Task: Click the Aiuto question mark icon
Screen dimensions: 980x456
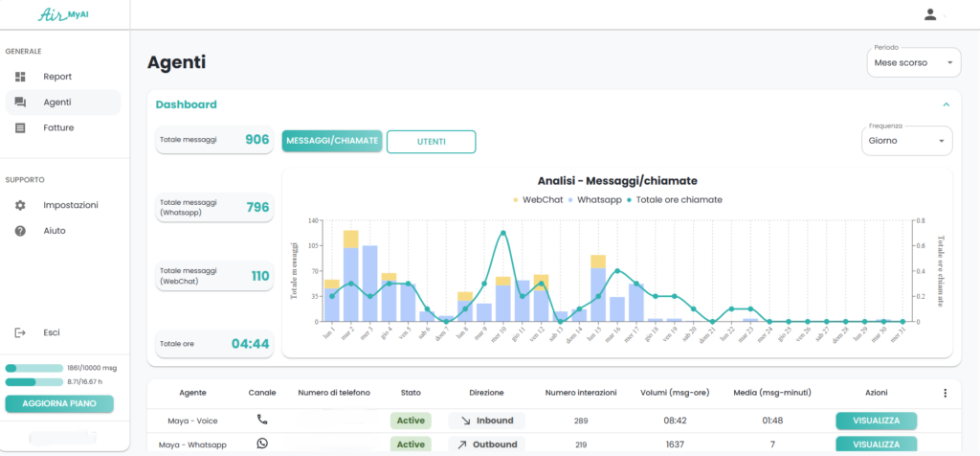Action: pyautogui.click(x=20, y=232)
